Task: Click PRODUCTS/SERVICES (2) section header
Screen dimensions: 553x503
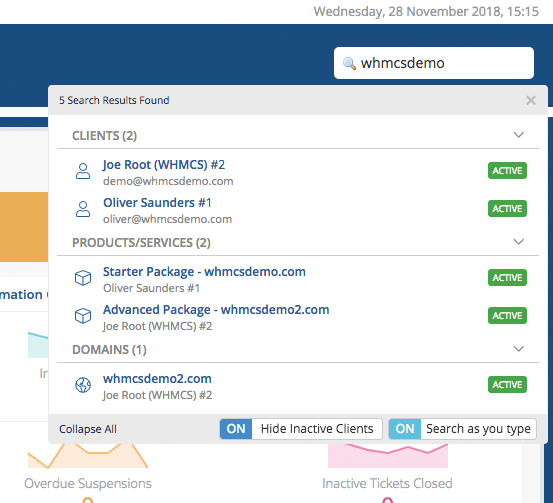Action: point(141,243)
